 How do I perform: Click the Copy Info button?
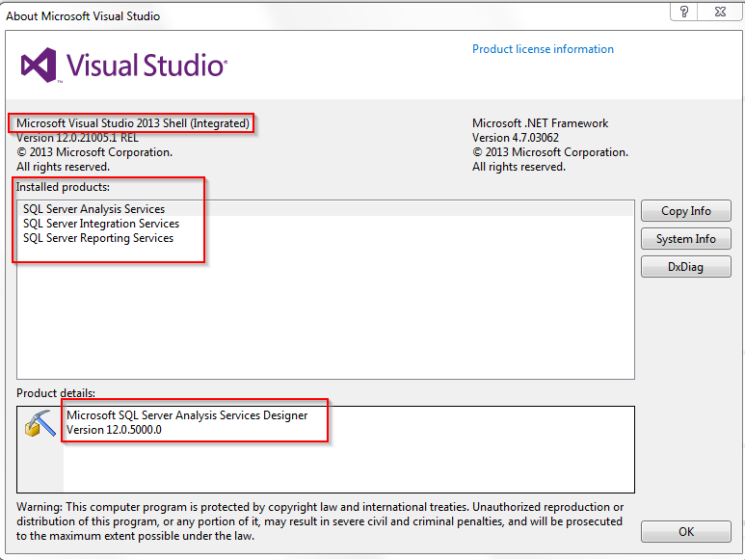coord(685,211)
